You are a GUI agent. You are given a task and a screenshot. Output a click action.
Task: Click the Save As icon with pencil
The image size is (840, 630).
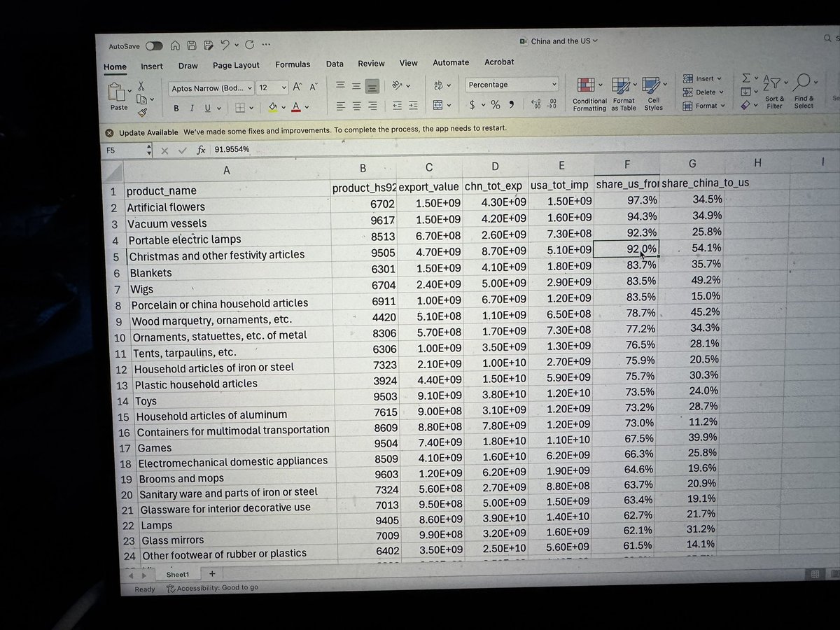pos(208,45)
